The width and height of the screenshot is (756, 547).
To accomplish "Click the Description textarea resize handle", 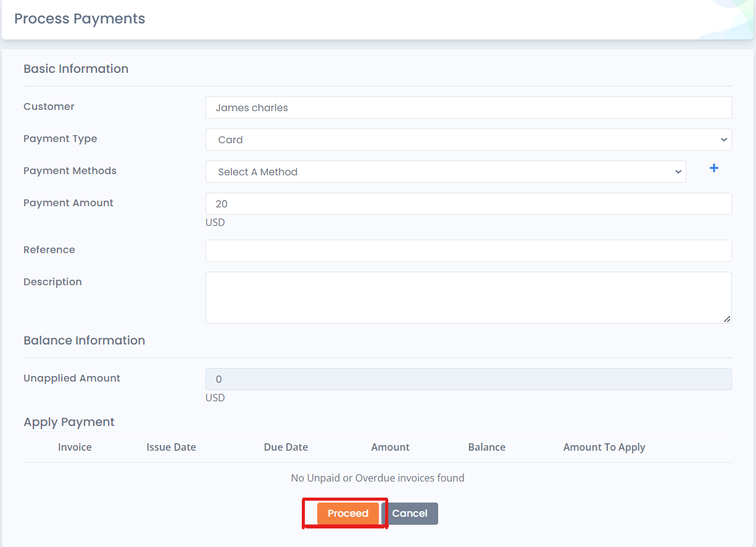I will click(x=727, y=320).
